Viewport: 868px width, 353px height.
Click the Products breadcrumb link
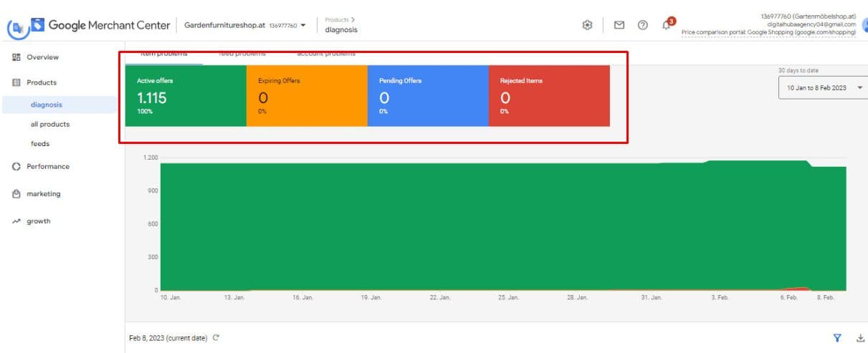[337, 19]
